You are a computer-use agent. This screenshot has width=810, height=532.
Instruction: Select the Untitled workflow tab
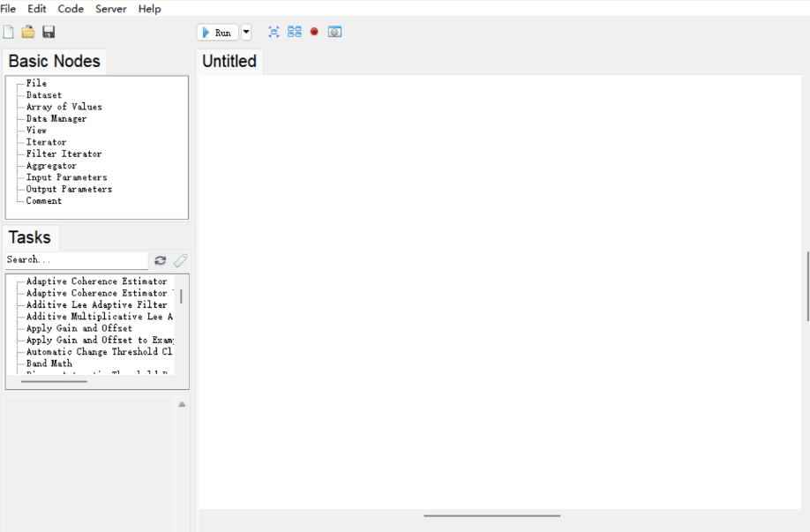(x=229, y=62)
